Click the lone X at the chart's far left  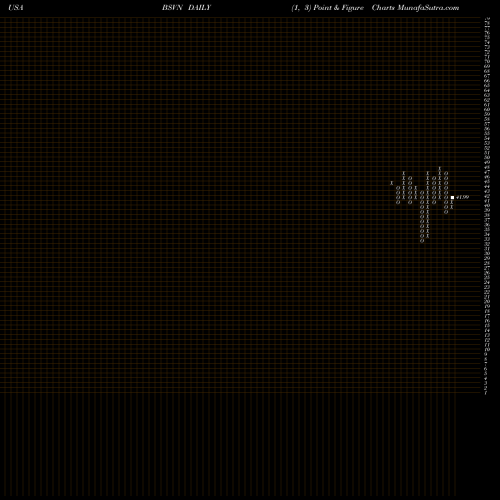point(392,183)
